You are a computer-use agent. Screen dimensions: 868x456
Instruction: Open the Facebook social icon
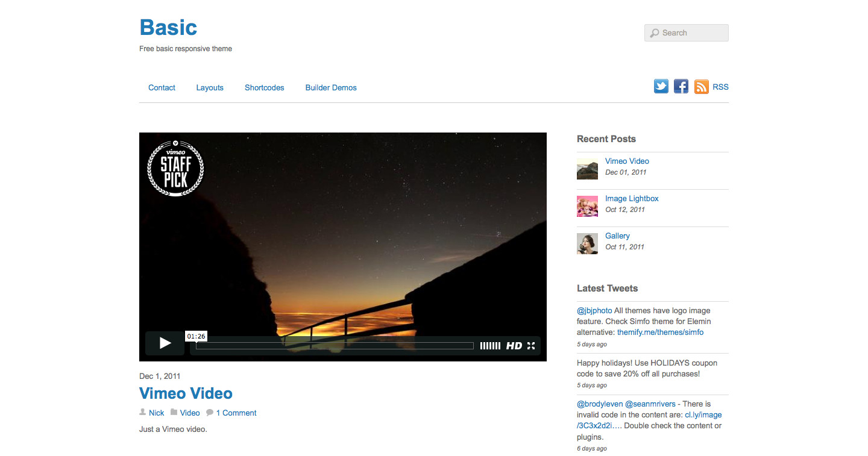pos(681,87)
